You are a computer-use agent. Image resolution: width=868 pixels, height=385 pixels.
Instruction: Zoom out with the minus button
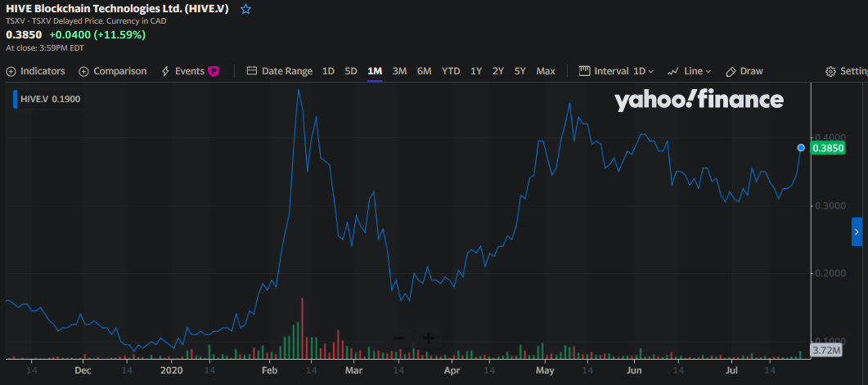398,338
